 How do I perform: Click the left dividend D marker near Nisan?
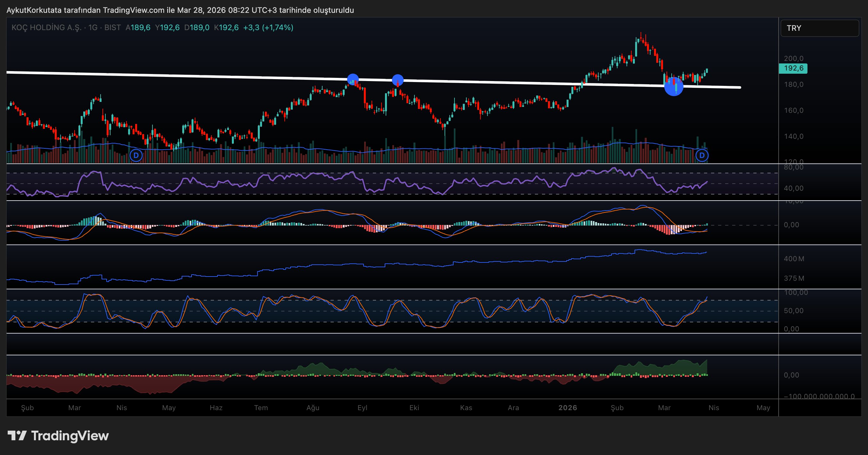(x=136, y=156)
